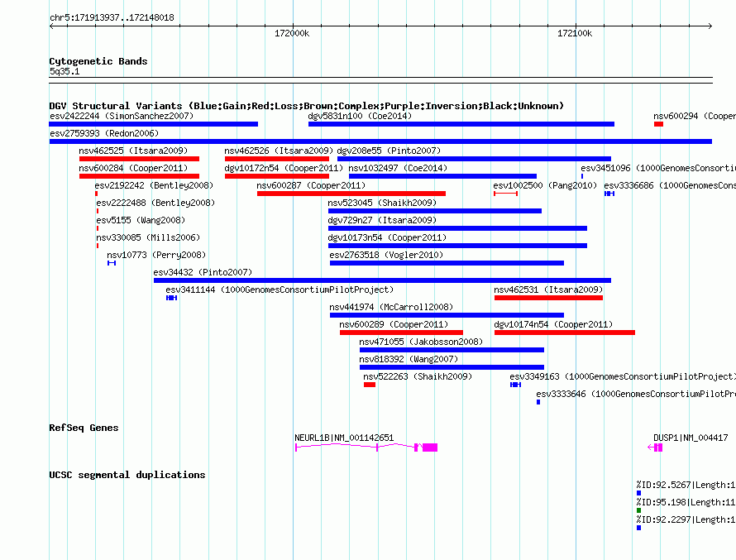Click the green %ID:95.198 duplication square
Image resolution: width=736 pixels, height=560 pixels.
point(639,510)
